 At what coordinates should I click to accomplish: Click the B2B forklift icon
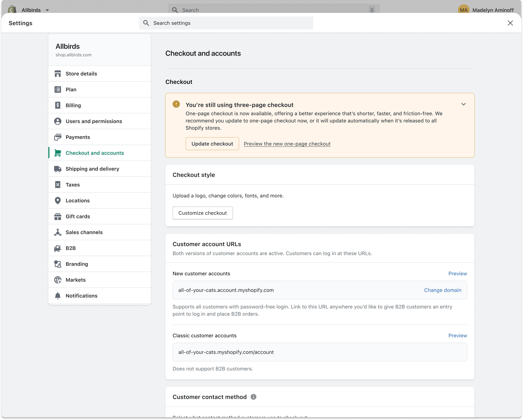(58, 248)
